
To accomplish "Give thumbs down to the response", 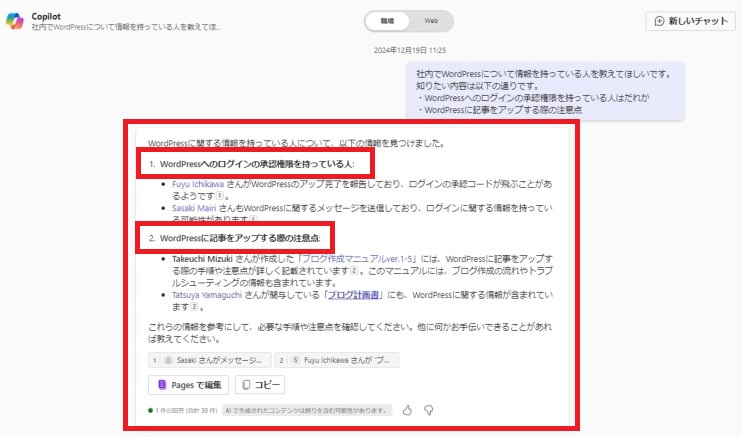I will 429,410.
